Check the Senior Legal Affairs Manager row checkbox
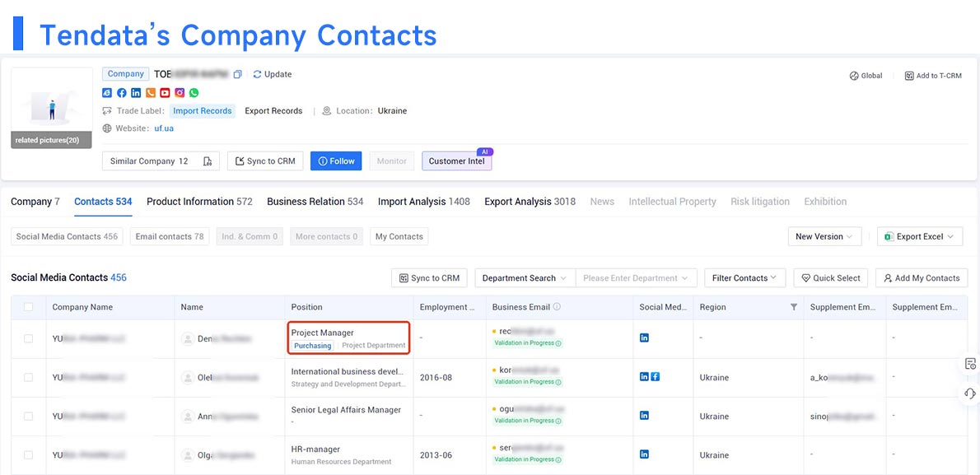 (x=28, y=417)
